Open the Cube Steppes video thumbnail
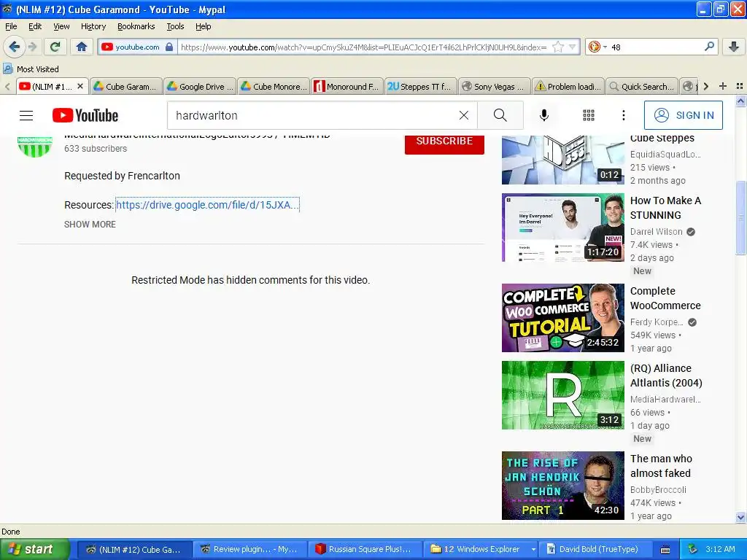Screen dimensions: 747x560 [x=562, y=160]
